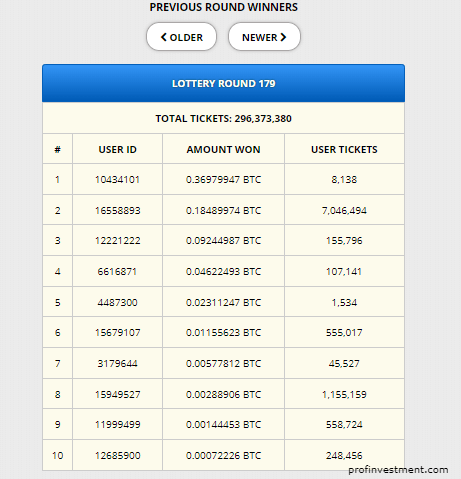Click the 0.04622493 BTC amount
Viewport: 461px width, 479px height.
[x=223, y=272]
